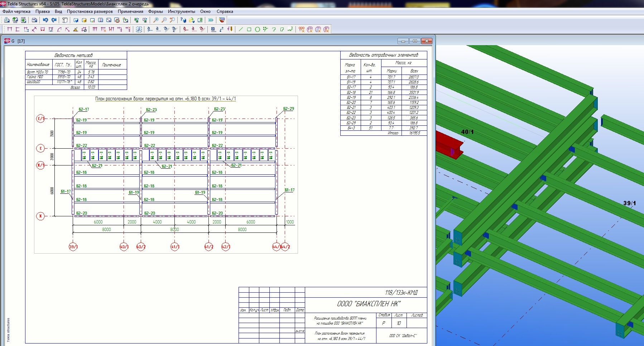
Task: Activate the radius dimension arc tool
Action: coord(59,29)
